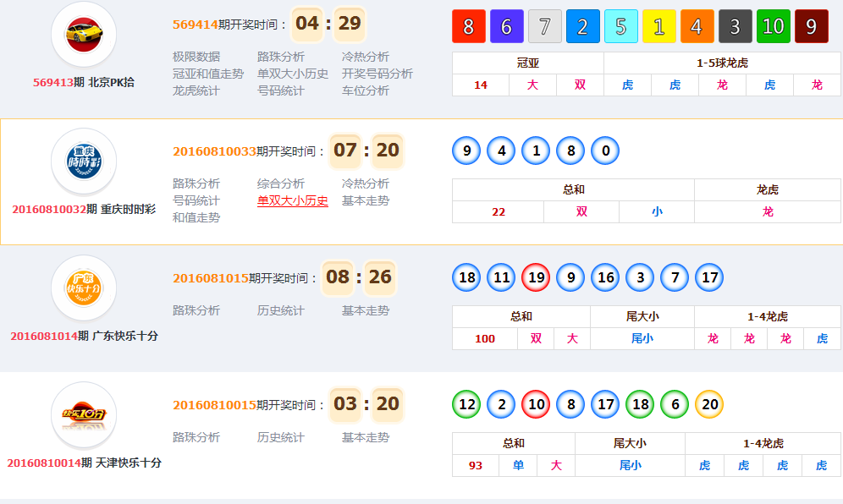This screenshot has height=504, width=843.
Task: Open 车位分析 for Beijing PK10
Action: [x=365, y=90]
